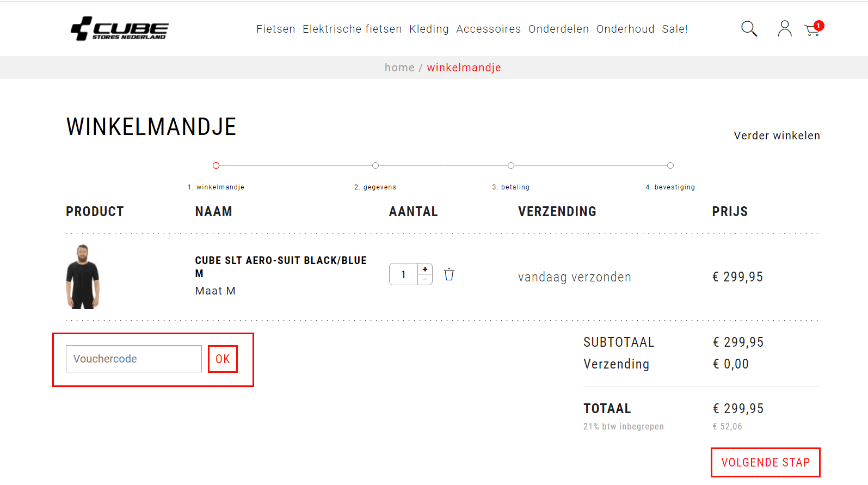The width and height of the screenshot is (868, 485).
Task: Decrease quantity with the minus button
Action: point(425,279)
